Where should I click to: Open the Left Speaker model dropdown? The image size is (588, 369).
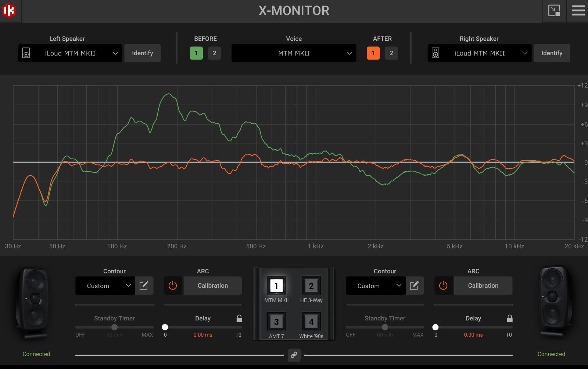70,53
